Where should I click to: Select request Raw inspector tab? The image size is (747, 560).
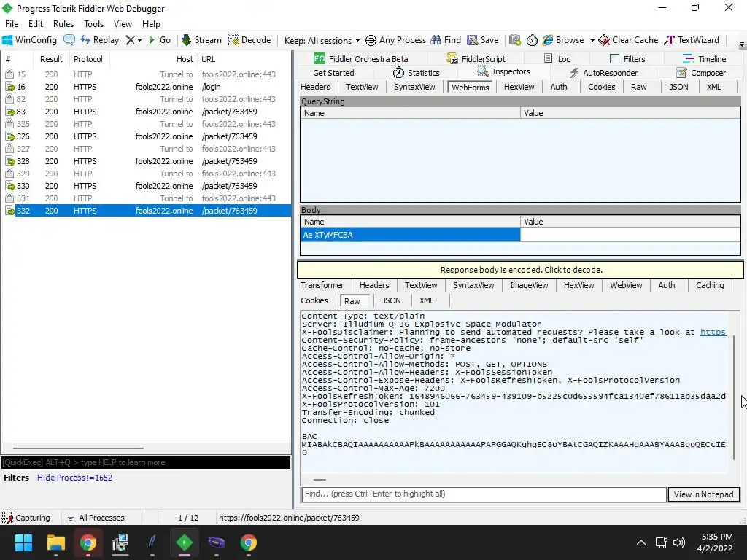click(638, 87)
